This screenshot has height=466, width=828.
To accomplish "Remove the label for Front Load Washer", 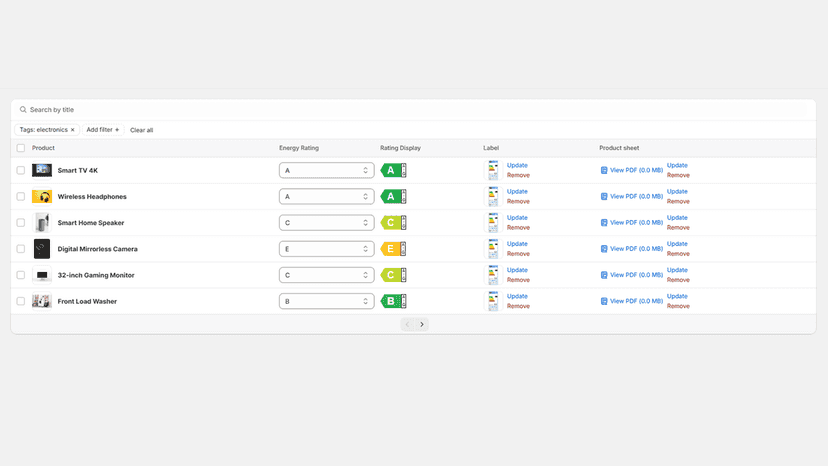I will coord(518,306).
